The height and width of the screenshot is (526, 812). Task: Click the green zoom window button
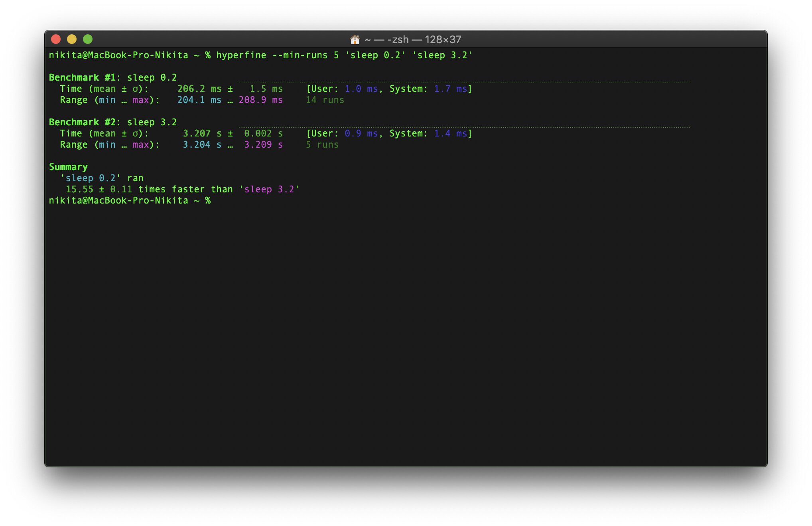pyautogui.click(x=88, y=39)
